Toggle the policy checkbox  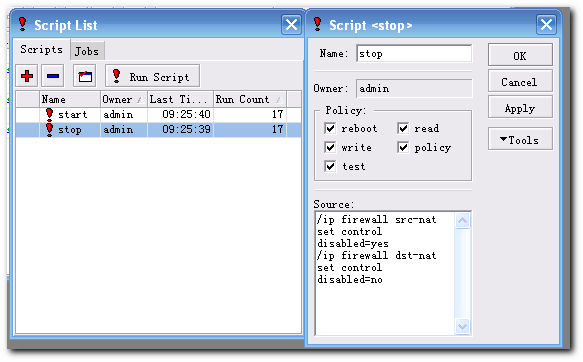(403, 147)
